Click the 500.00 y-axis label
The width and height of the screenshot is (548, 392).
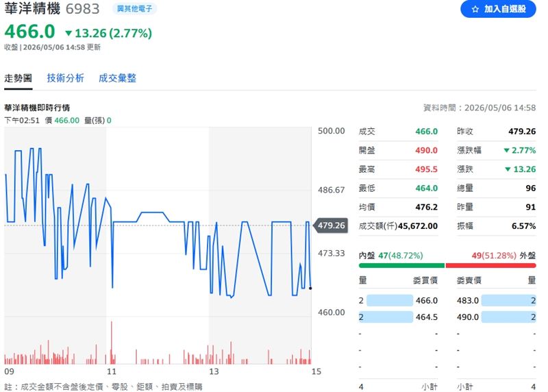(x=331, y=131)
